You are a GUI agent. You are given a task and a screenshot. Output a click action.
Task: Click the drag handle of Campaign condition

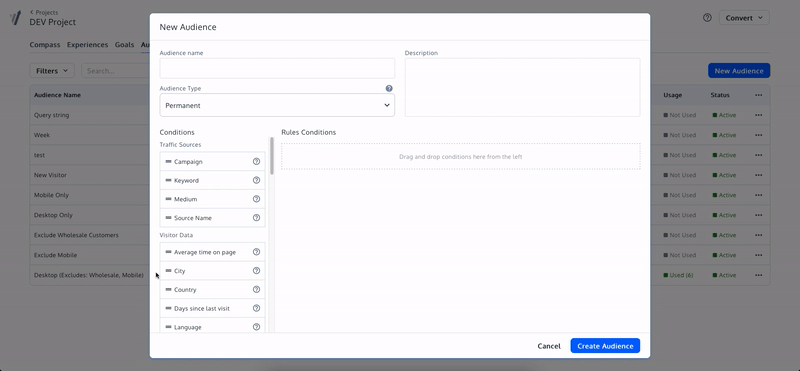[x=168, y=161]
